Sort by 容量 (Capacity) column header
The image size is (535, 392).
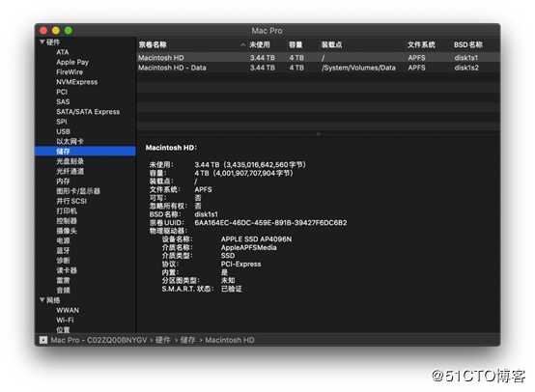tap(296, 44)
